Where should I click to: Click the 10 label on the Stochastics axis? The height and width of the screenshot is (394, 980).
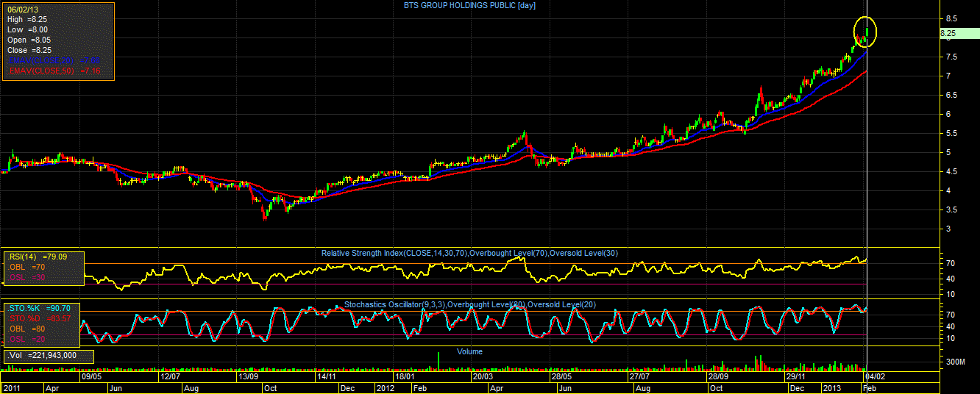point(951,338)
